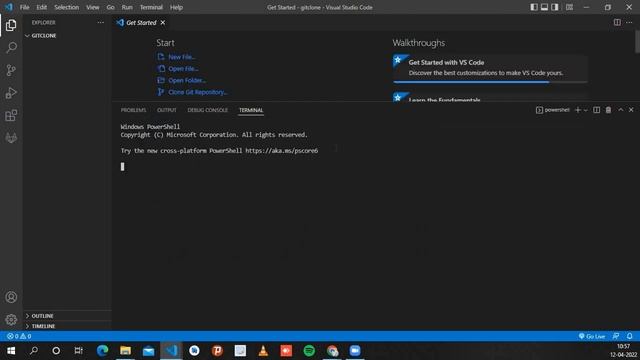Open Source Control view
The image size is (640, 360).
point(11,70)
